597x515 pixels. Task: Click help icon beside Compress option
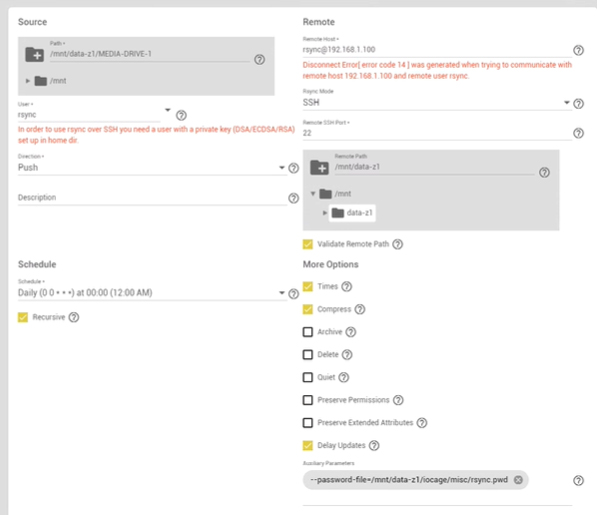point(360,309)
